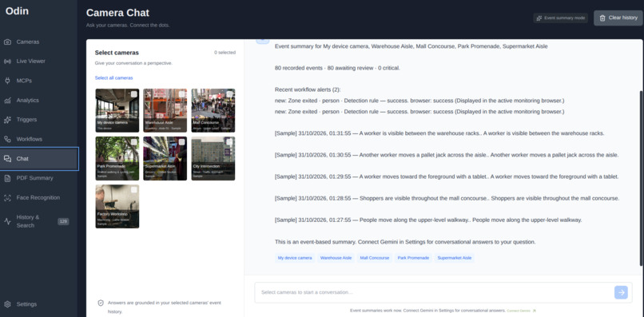The width and height of the screenshot is (644, 317).
Task: Open the Face Recognition scan icon
Action: [x=7, y=198]
